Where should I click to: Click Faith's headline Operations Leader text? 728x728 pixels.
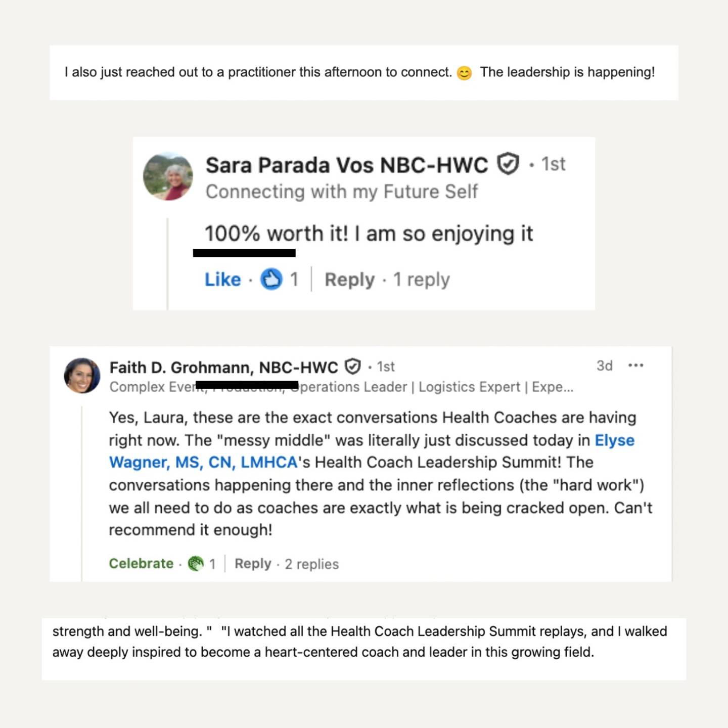tap(353, 387)
